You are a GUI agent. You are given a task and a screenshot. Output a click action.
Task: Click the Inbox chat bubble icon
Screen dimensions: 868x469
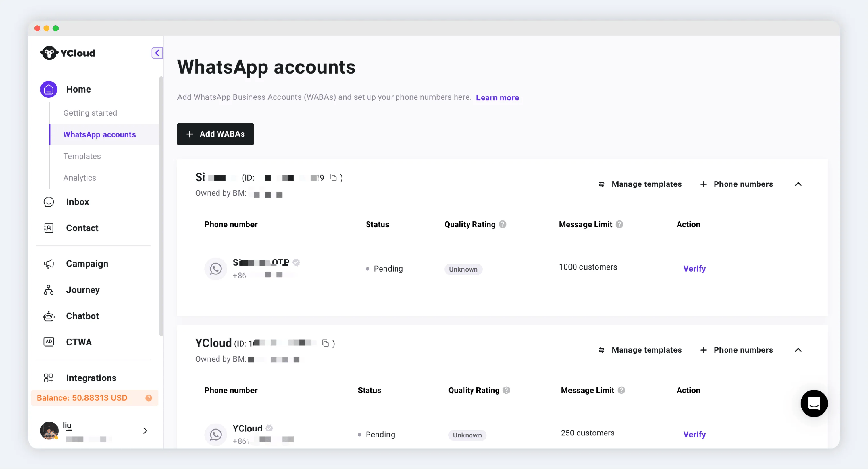tap(49, 202)
